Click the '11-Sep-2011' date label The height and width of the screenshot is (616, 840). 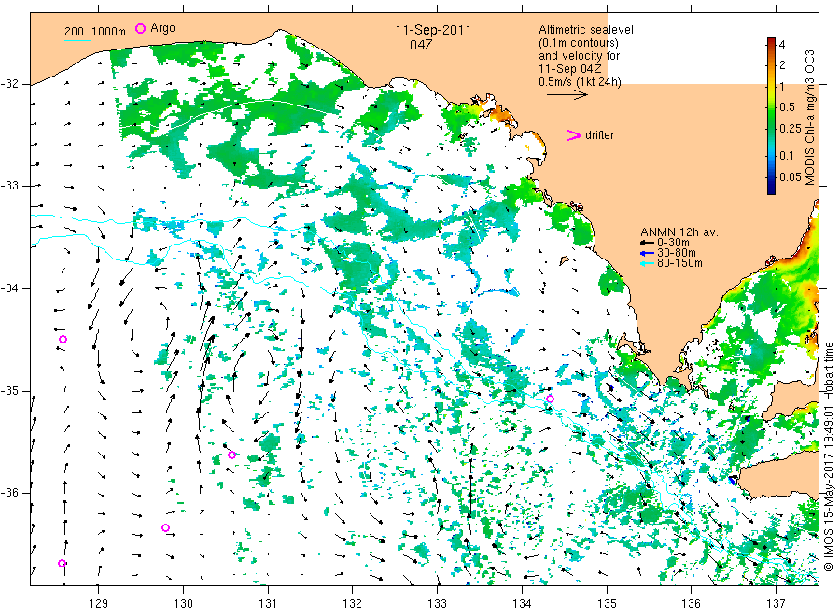(433, 30)
